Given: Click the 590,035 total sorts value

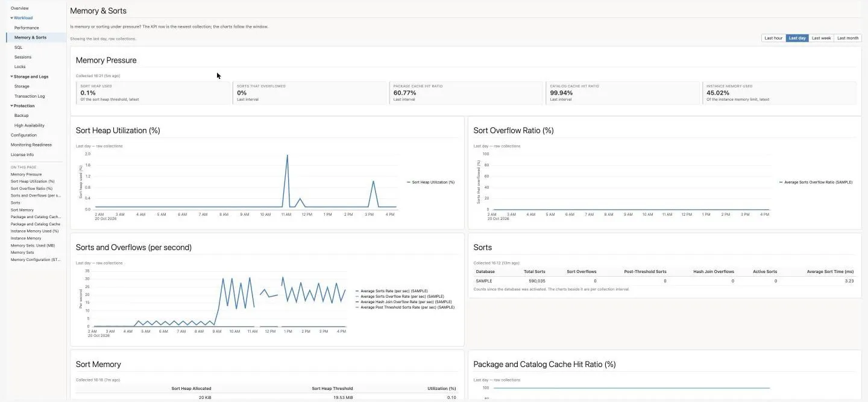Looking at the screenshot, I should [x=536, y=281].
